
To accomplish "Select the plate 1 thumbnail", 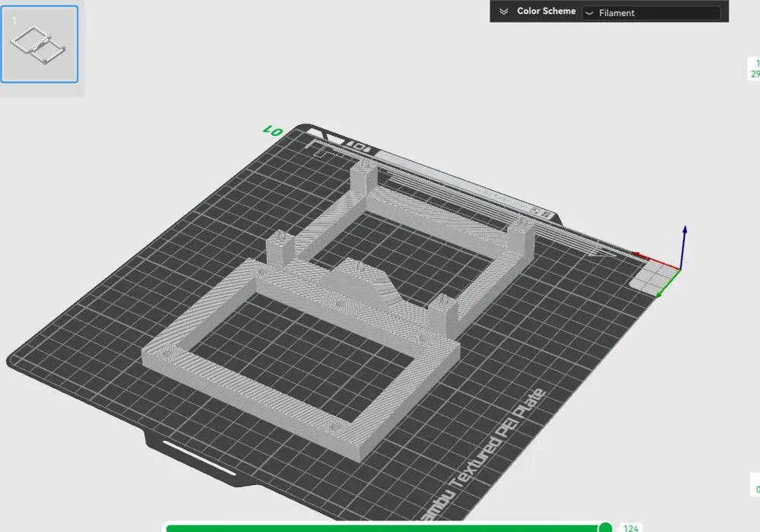I will click(x=40, y=44).
